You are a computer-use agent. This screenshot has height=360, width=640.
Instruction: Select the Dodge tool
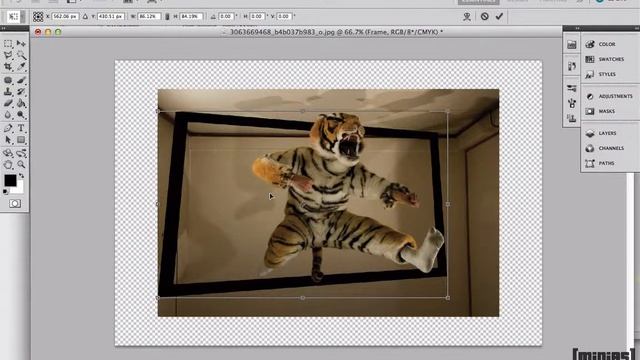pos(21,115)
